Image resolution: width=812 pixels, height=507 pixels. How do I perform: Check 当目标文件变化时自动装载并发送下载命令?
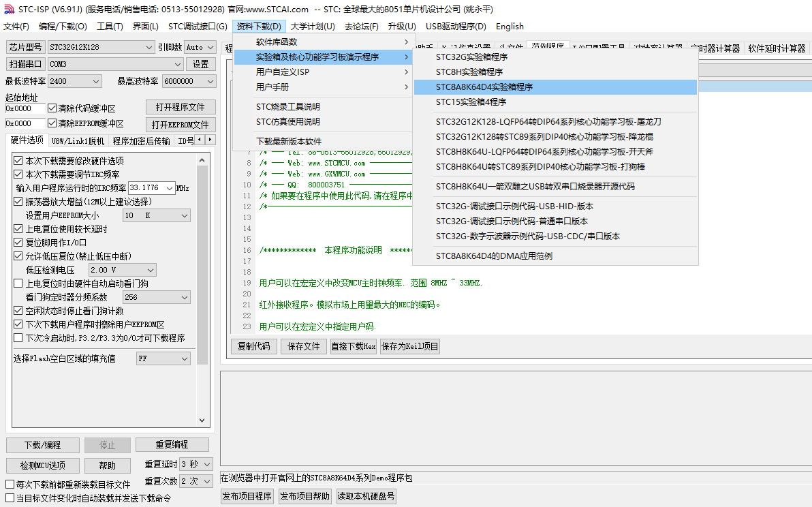10,497
